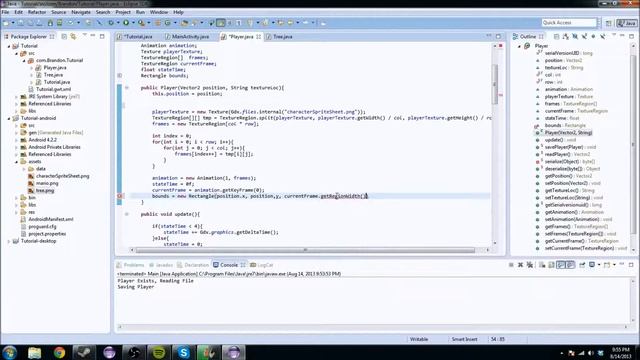Select characterSpriteSheet.png in assets
Image resolution: width=640 pixels, height=360 pixels.
pyautogui.click(x=62, y=176)
